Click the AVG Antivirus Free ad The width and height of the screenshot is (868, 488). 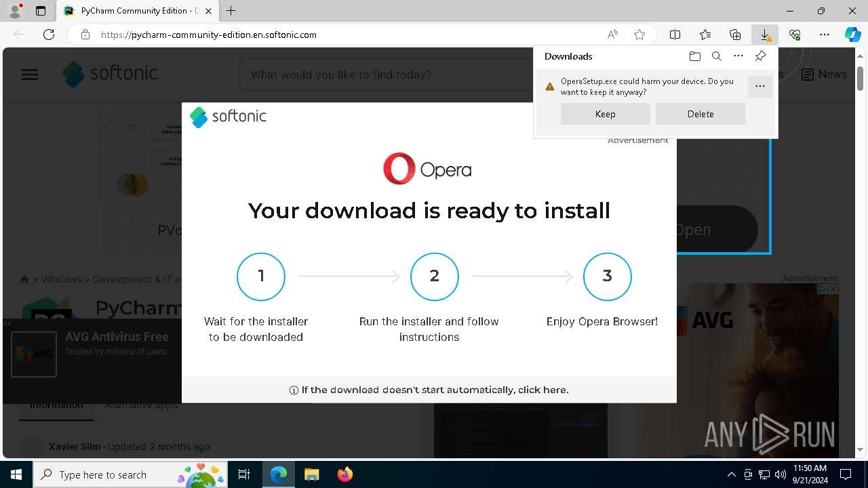(x=92, y=360)
